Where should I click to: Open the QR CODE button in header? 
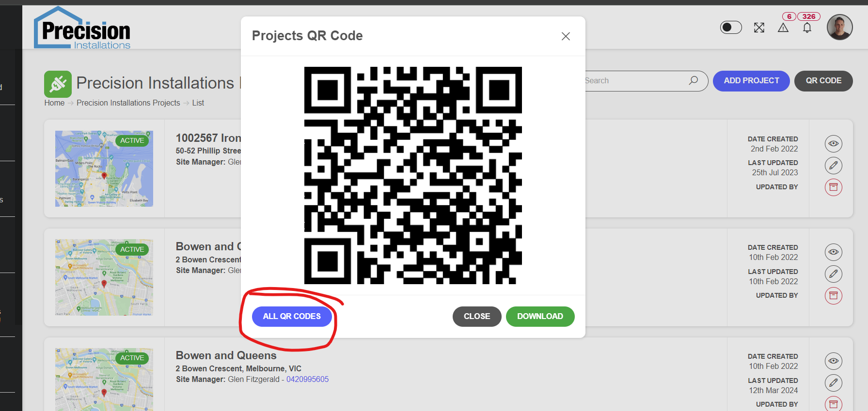pyautogui.click(x=823, y=81)
